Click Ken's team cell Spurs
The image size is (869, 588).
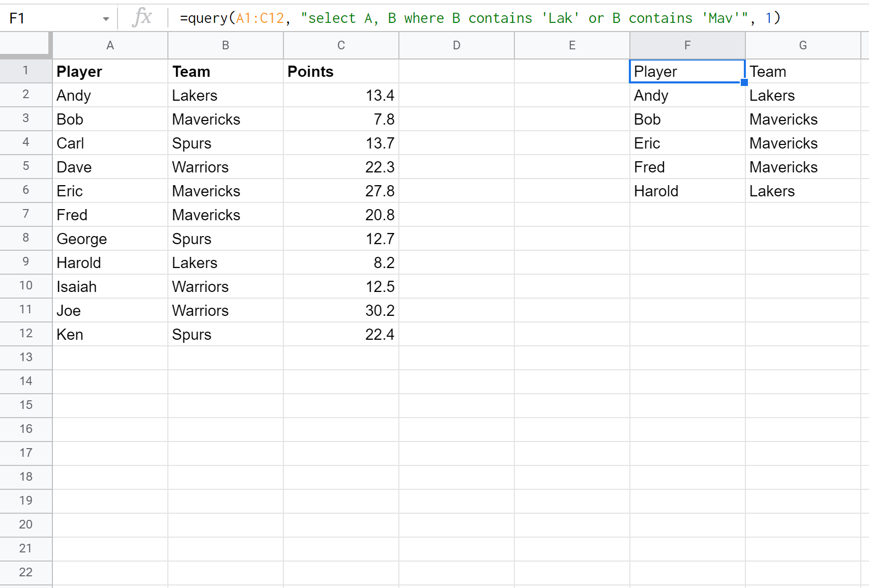[225, 334]
